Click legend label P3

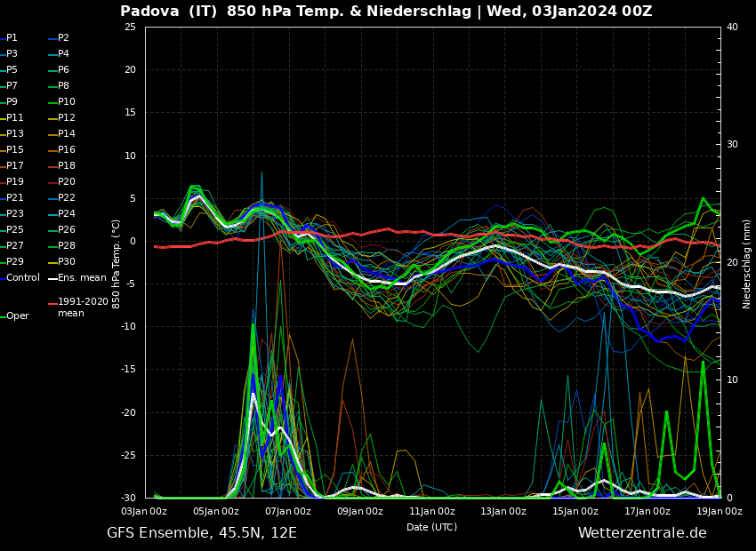(x=9, y=53)
